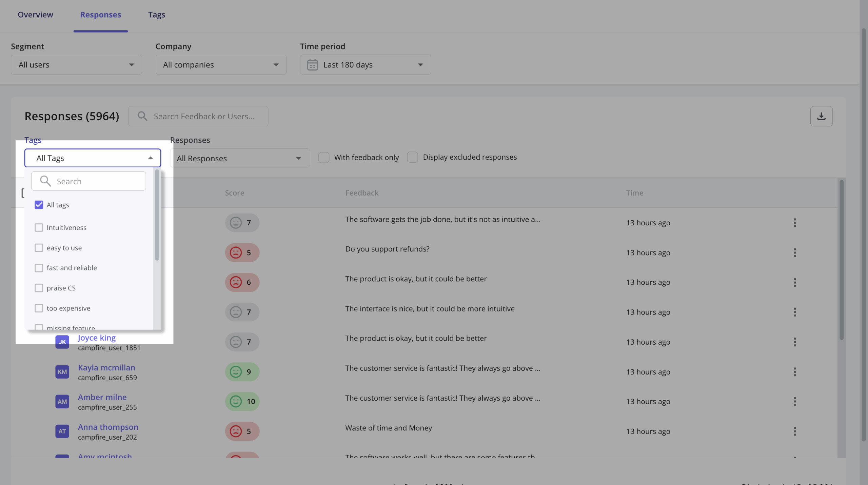Check Display excluded responses
868x485 pixels.
(x=412, y=157)
